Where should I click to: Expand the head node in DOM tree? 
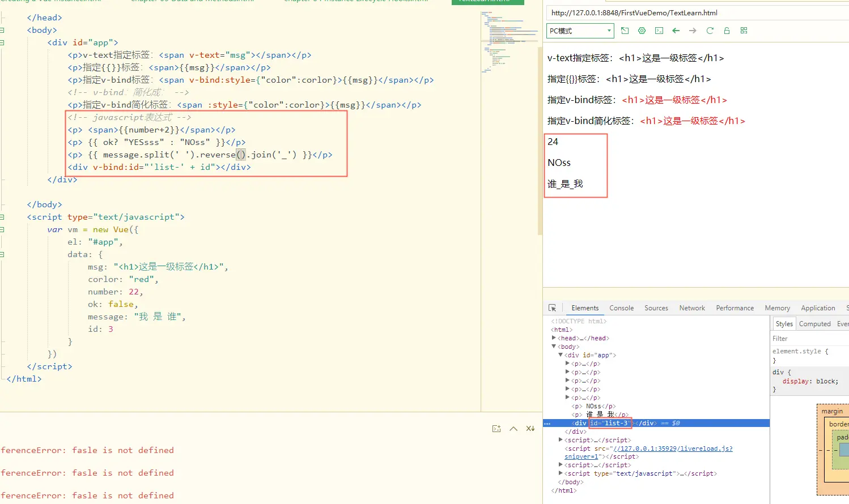[554, 338]
